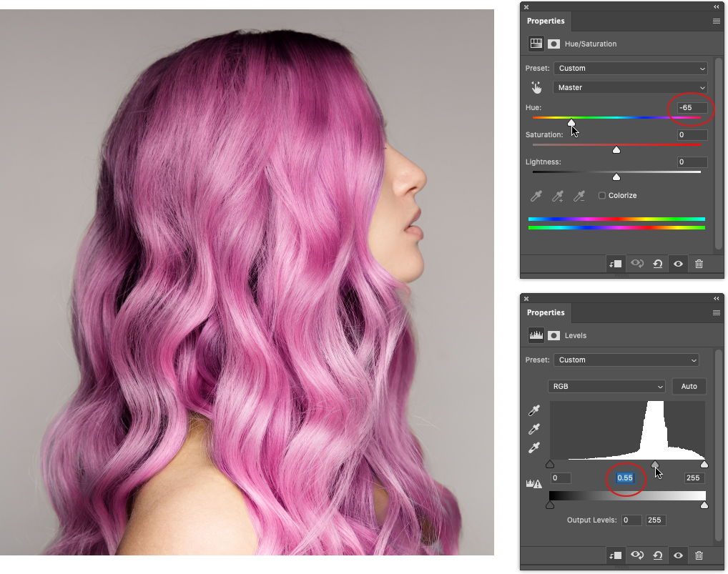
Task: Activate the on-image adjustment hand tool
Action: (x=536, y=87)
